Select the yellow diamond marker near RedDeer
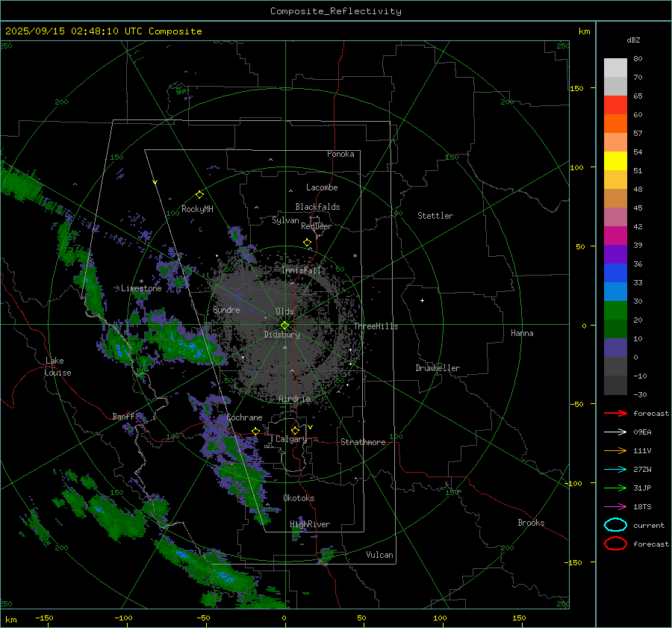Image resolution: width=672 pixels, height=628 pixels. 307,243
